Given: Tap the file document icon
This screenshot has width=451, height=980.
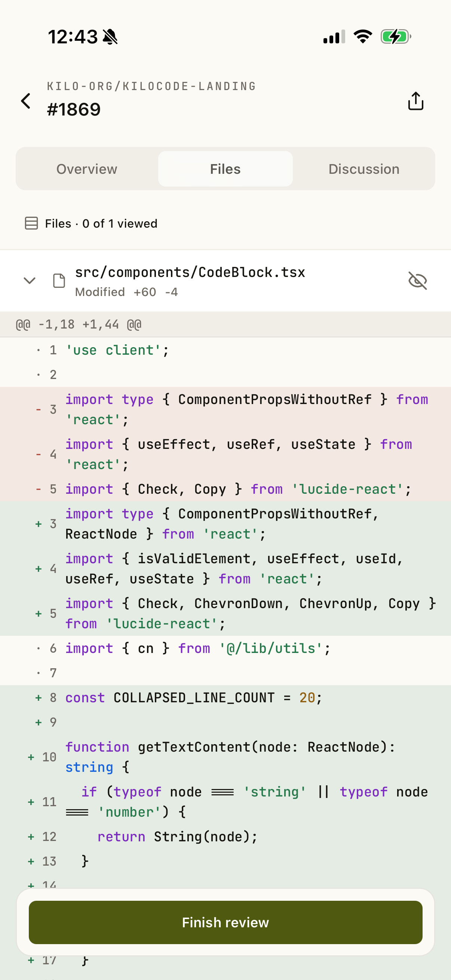Looking at the screenshot, I should point(59,281).
